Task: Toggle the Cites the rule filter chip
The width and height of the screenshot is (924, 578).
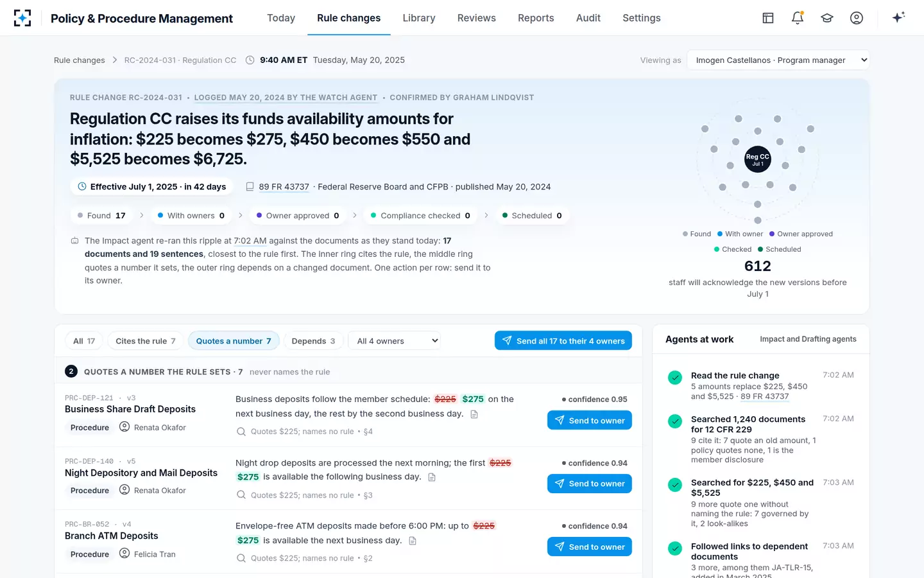Action: [146, 341]
